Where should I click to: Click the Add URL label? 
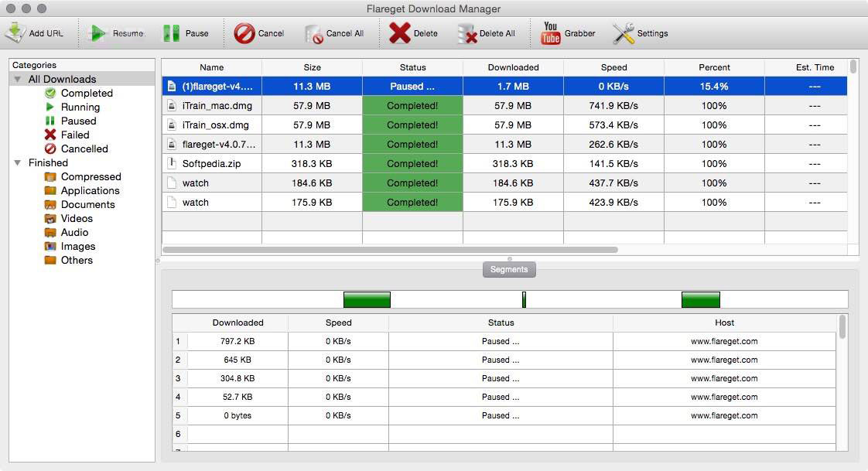pyautogui.click(x=46, y=33)
